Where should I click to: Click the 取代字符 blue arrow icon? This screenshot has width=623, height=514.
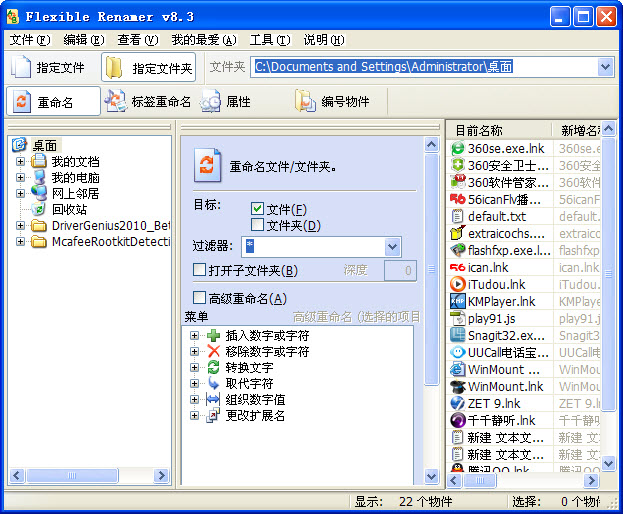pos(213,383)
